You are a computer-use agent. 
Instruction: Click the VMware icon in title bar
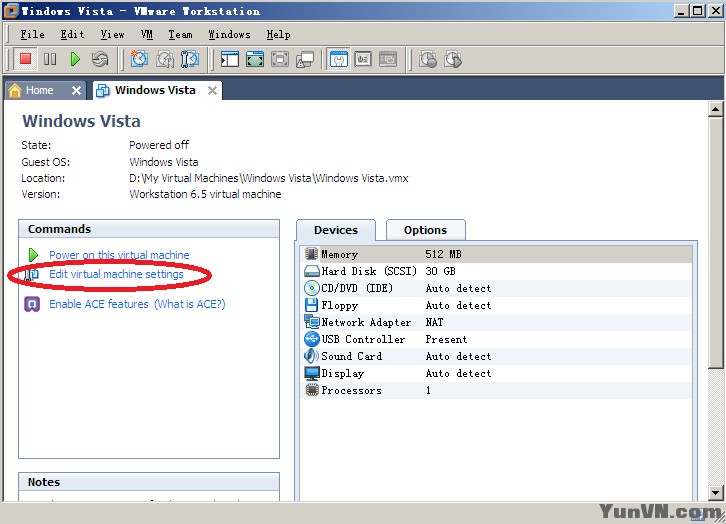11,11
